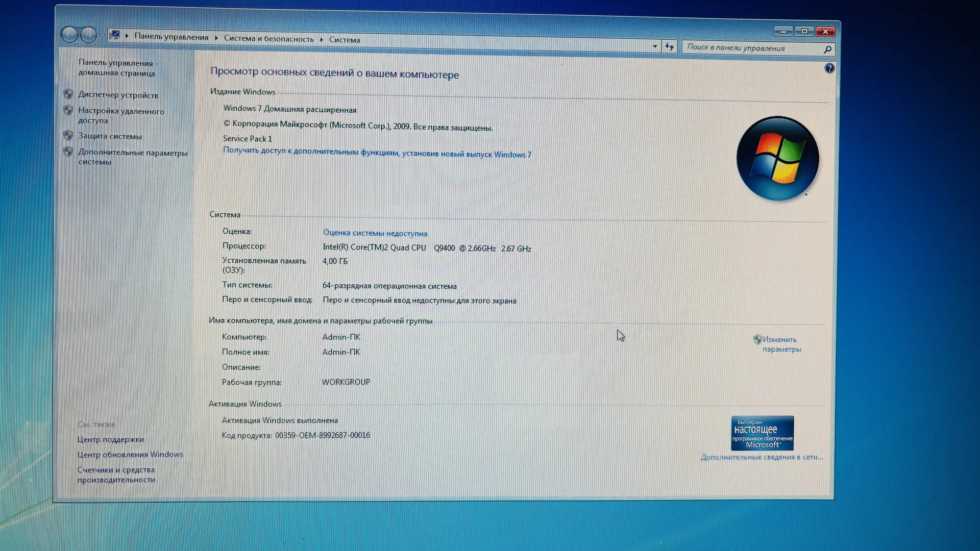Open Панель управления домашняя страница link

117,68
